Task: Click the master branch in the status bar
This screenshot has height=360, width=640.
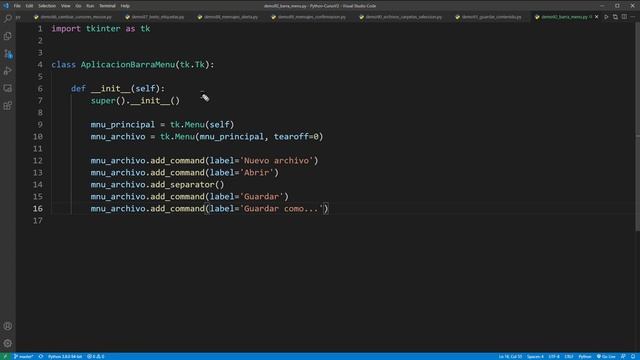Action: (23, 356)
